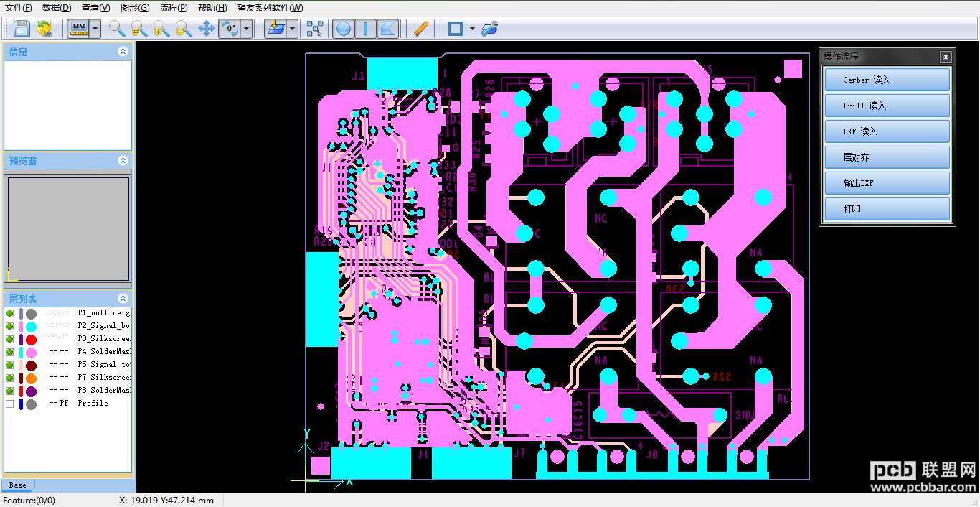
Task: Collapse the 层列表 panel
Action: click(x=123, y=299)
